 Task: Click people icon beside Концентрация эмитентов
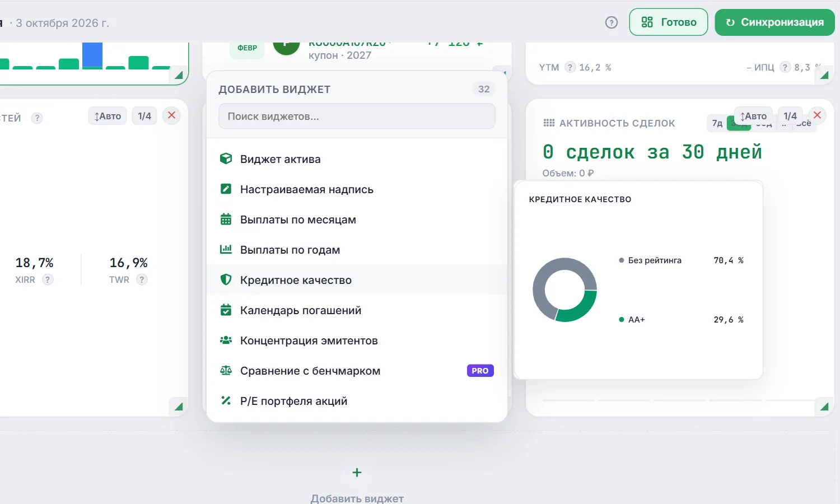[x=226, y=340]
